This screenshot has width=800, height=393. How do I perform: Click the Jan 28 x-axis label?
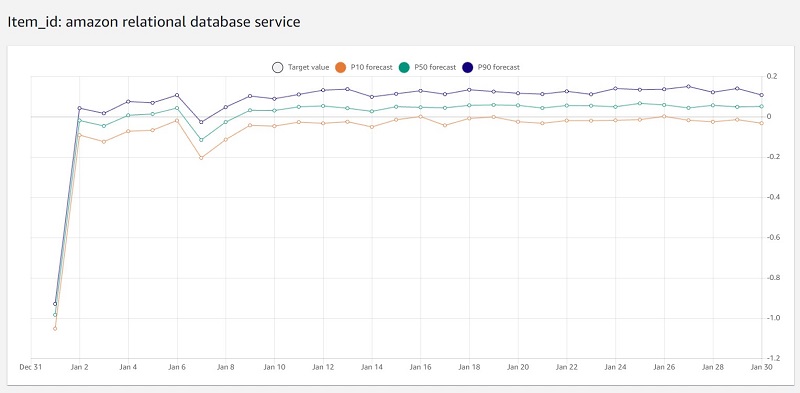(713, 367)
